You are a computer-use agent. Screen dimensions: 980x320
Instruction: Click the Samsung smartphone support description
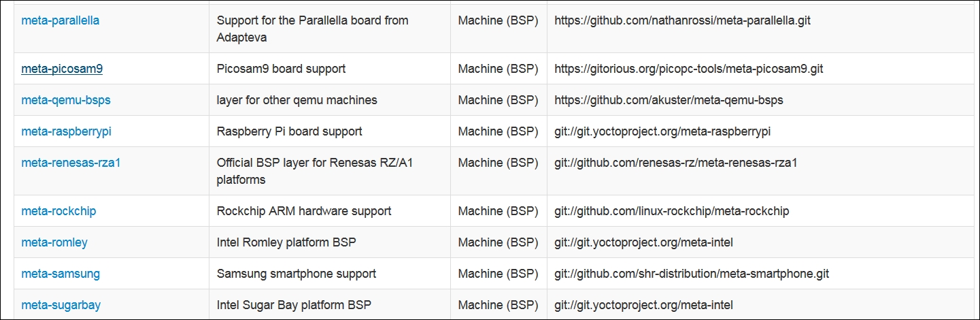coord(296,274)
